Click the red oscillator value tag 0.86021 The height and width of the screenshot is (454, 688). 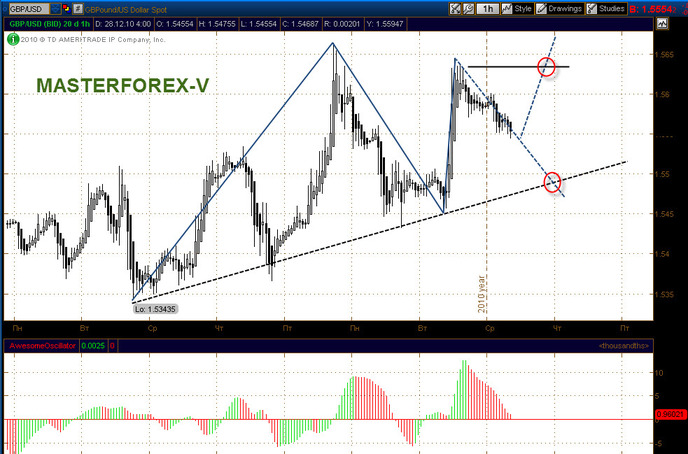coord(669,412)
